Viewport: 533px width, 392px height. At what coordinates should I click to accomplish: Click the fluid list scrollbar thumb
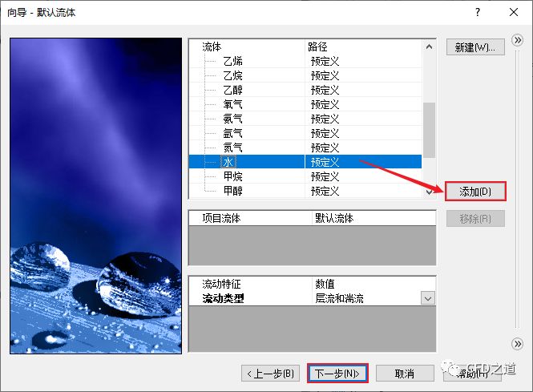[x=429, y=130]
